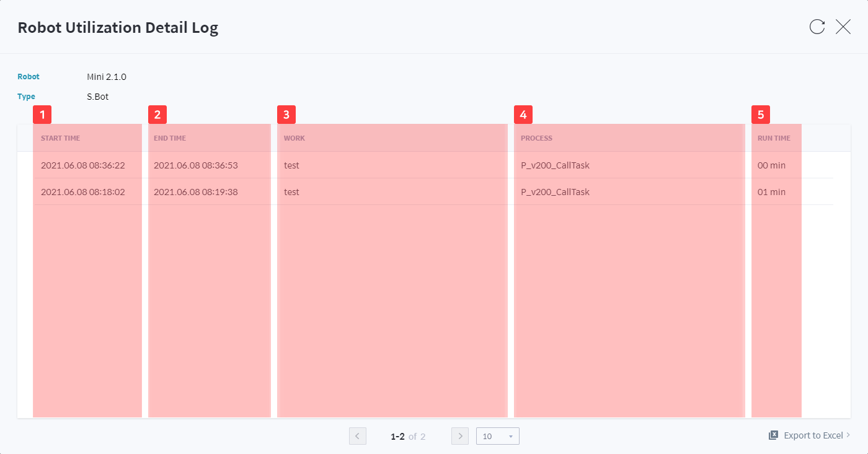Sort by the START TIME column header

[x=61, y=138]
